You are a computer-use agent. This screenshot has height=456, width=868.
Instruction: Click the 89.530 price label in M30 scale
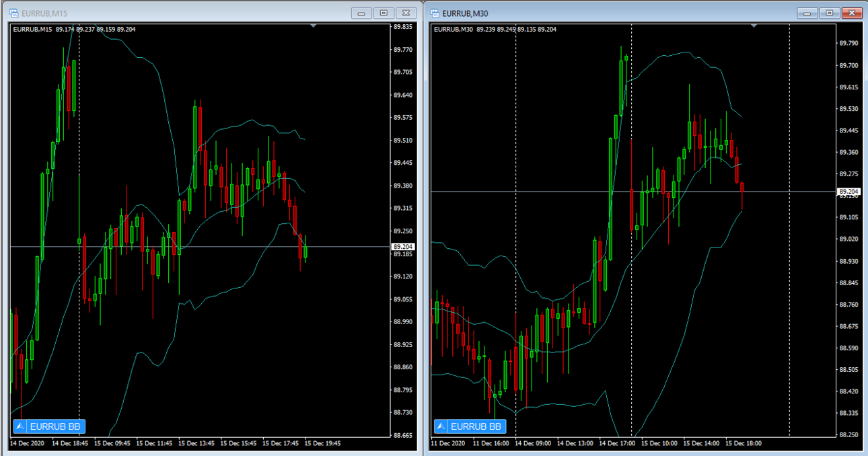pyautogui.click(x=848, y=109)
